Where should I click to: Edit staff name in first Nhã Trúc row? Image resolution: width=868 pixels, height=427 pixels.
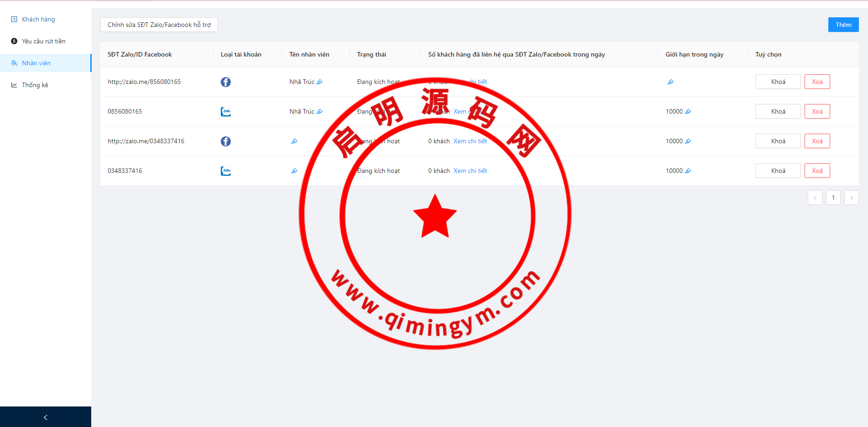319,82
